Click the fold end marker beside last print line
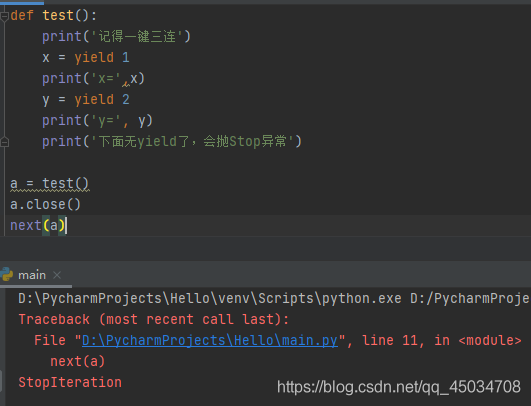This screenshot has width=531, height=406. (4, 142)
